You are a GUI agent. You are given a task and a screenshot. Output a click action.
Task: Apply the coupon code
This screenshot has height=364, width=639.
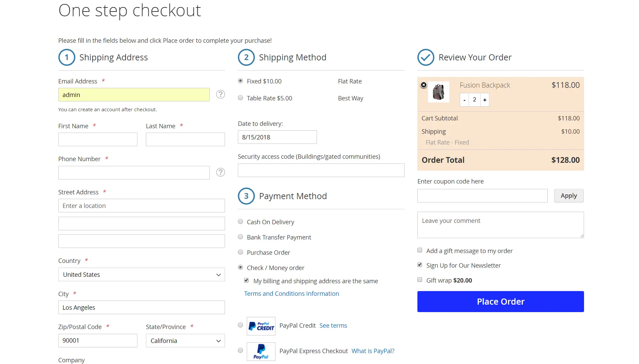click(x=568, y=196)
